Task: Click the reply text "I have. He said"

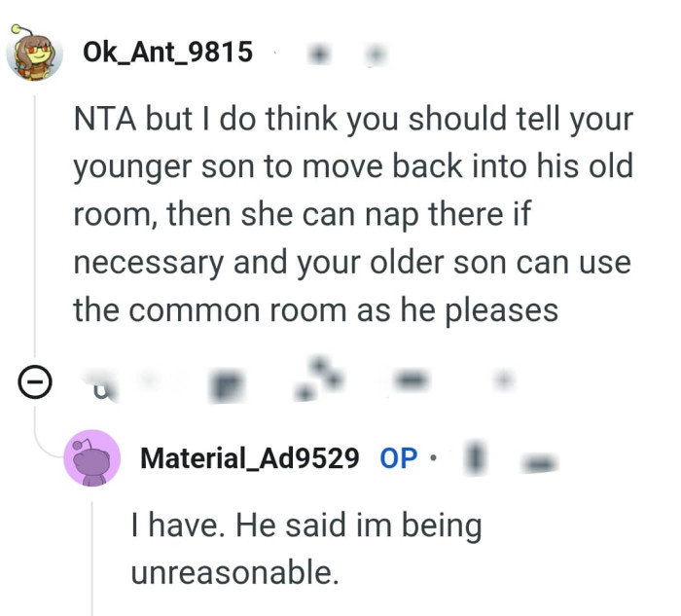Action: 305,549
